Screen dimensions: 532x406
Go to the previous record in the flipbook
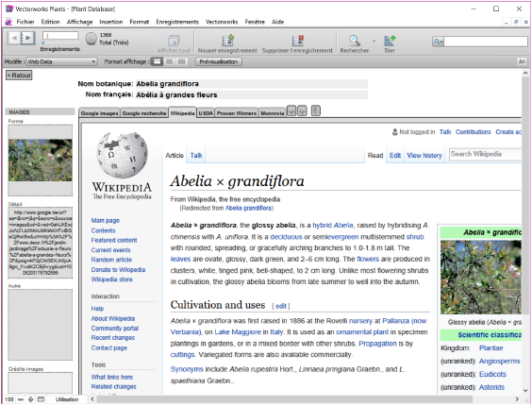tap(14, 38)
